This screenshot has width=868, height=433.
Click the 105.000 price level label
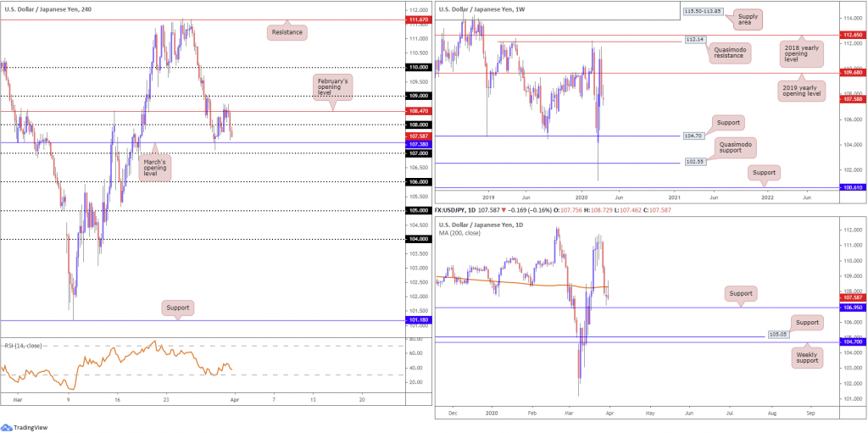(417, 210)
